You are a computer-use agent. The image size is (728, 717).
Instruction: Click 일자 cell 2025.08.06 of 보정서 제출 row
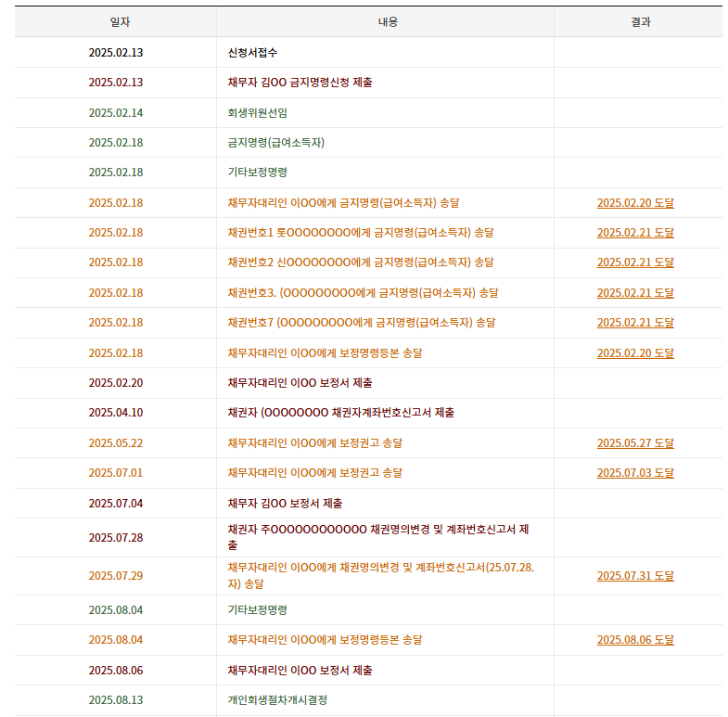116,671
